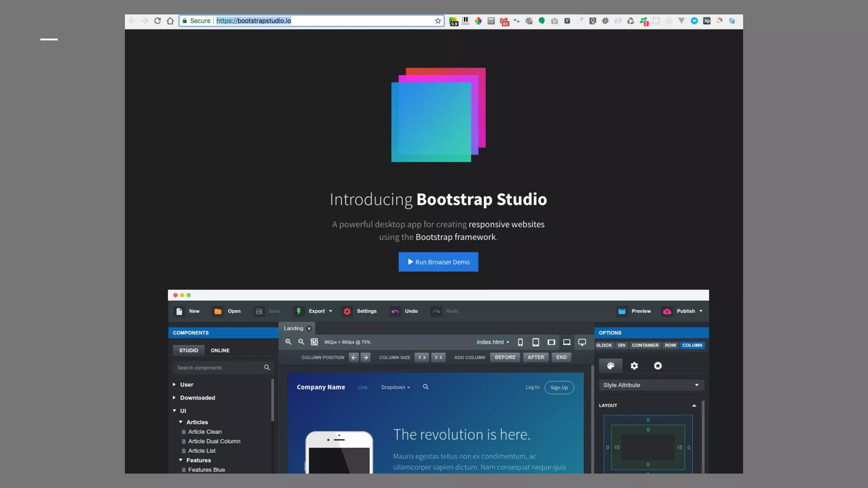Click the AFTER add column button
868x488 pixels.
coord(536,358)
